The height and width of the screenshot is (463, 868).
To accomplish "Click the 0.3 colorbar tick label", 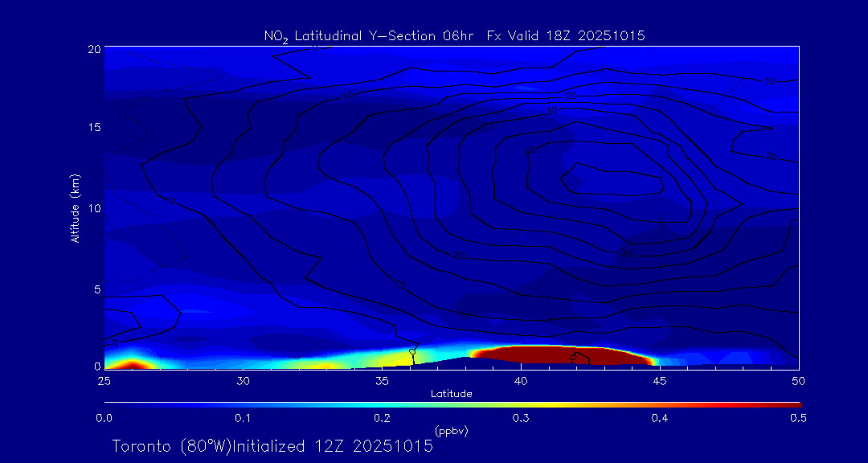I will [521, 418].
